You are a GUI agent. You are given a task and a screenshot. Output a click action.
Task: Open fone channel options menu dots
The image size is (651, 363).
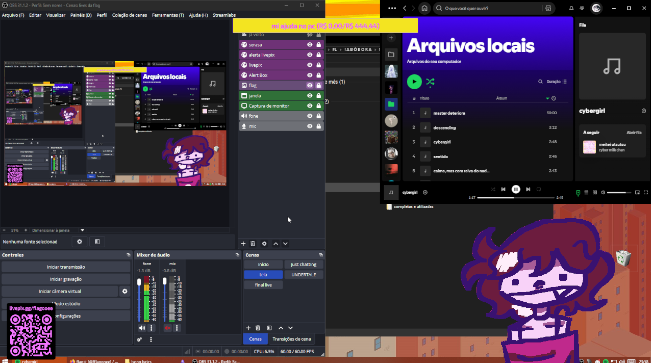tap(152, 328)
